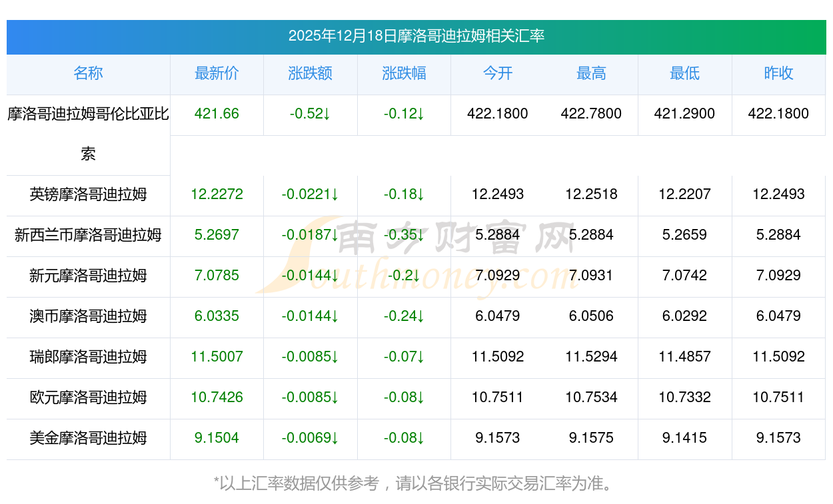Click the table title banner for 2025年12月18日
Screen dimensions: 833x504
pyautogui.click(x=416, y=36)
